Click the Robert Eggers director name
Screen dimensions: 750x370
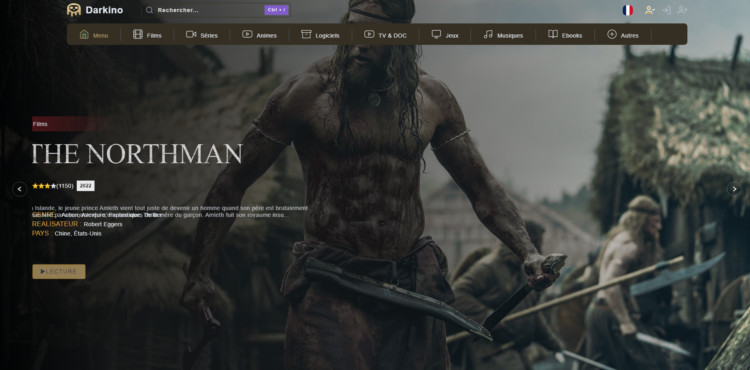click(103, 224)
